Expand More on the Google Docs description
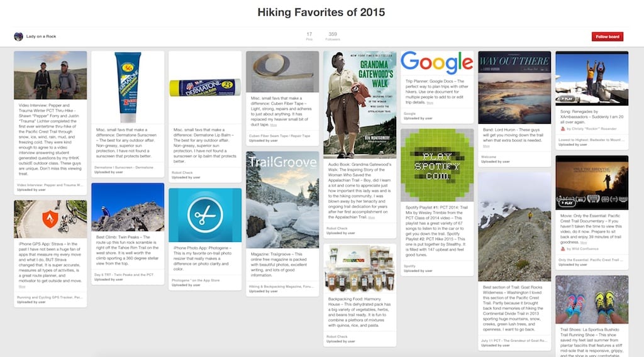This screenshot has height=357, width=644. tap(430, 102)
